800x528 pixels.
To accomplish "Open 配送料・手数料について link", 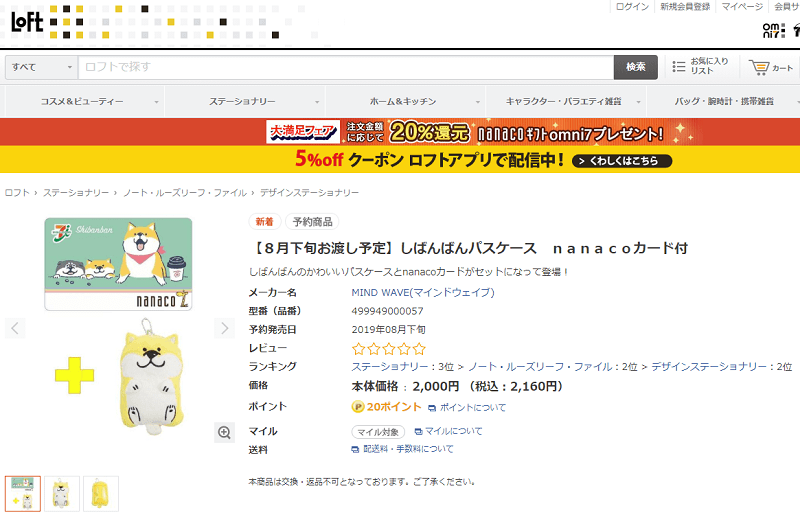I will pos(408,449).
